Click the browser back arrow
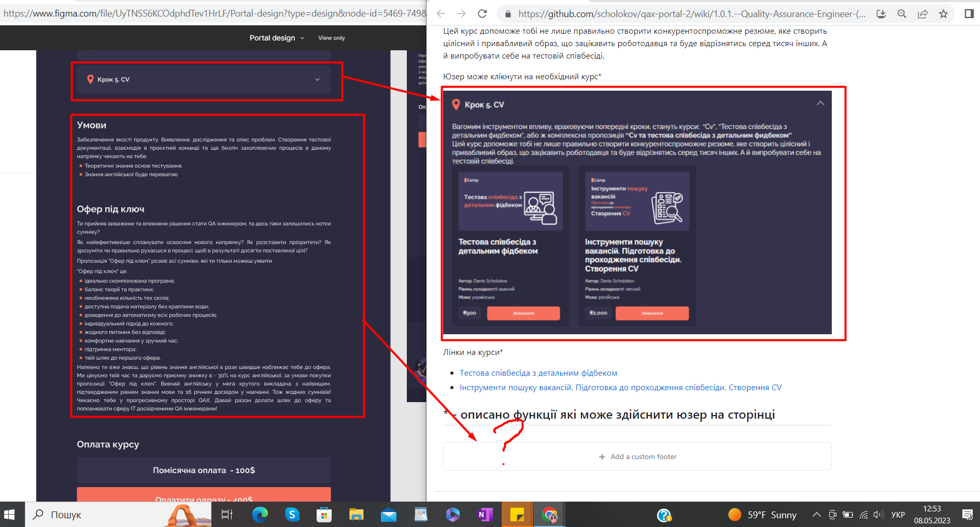Screen dimensions: 980x527 click(440, 13)
